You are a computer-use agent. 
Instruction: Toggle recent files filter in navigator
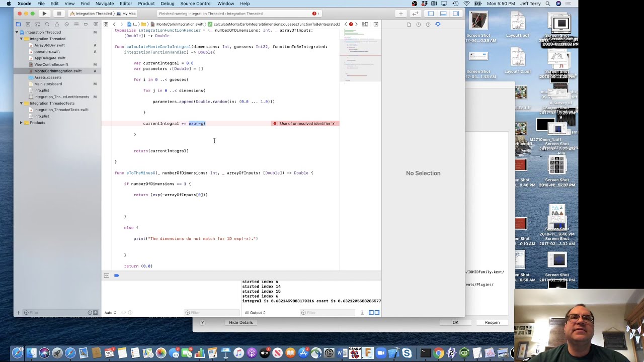pyautogui.click(x=90, y=313)
